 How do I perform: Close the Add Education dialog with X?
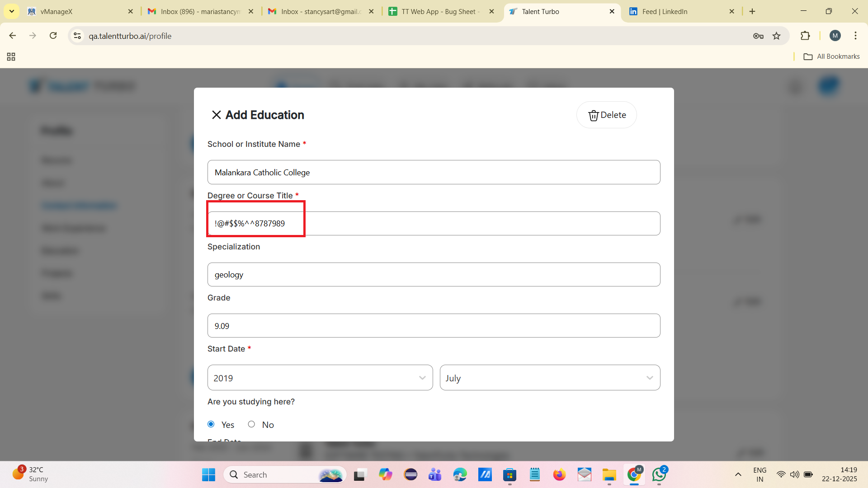216,115
